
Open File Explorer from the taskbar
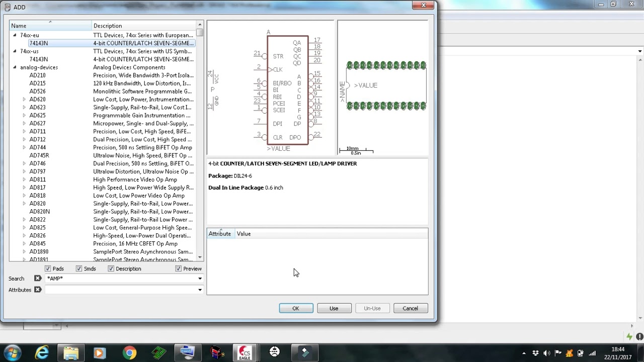pos(71,352)
